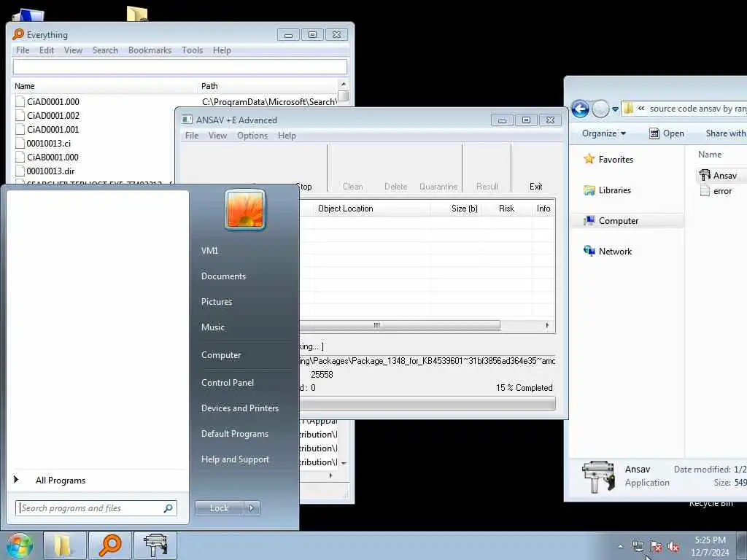Select the Favorites star in navigation pane
The height and width of the screenshot is (560, 747).
click(589, 159)
